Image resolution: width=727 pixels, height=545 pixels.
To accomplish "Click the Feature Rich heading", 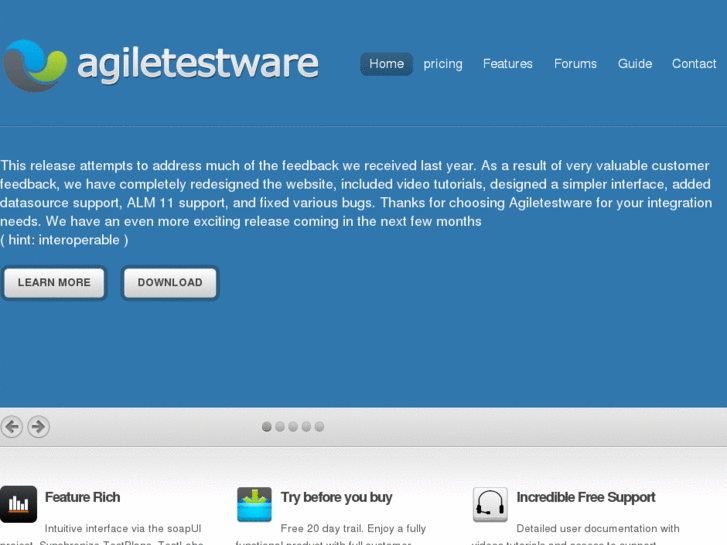I will tap(83, 497).
